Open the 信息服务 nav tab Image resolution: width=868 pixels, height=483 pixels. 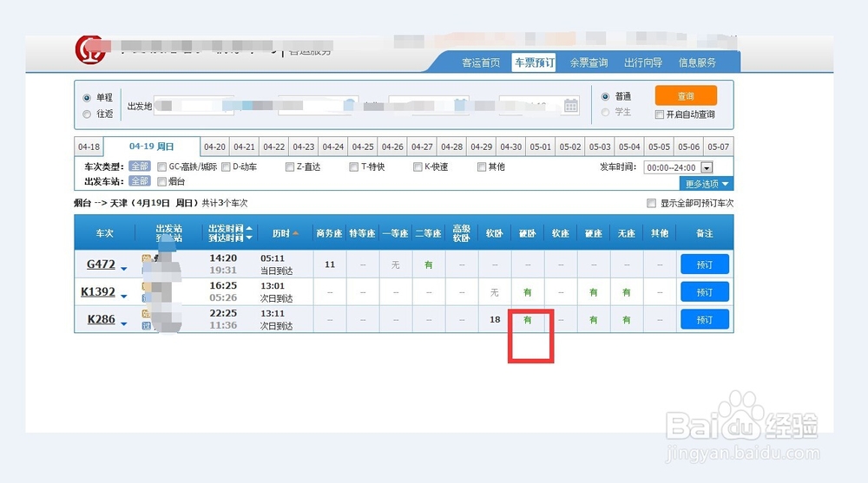coord(698,62)
